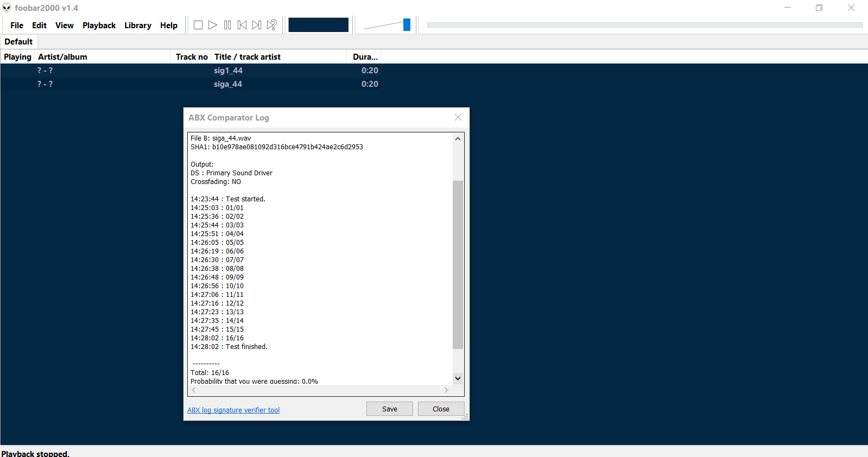Click the vertical scrollbar thumb in log

[x=458, y=264]
